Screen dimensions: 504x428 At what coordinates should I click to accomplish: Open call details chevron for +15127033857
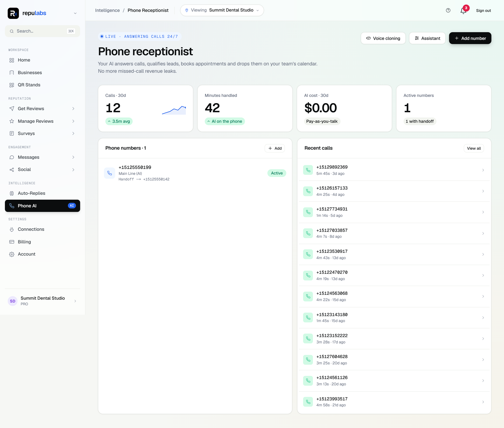(x=483, y=233)
